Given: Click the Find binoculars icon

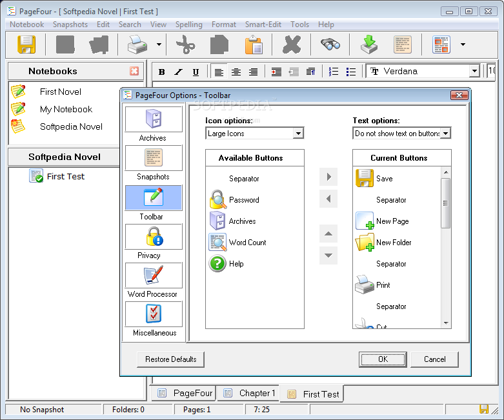Looking at the screenshot, I should 330,45.
